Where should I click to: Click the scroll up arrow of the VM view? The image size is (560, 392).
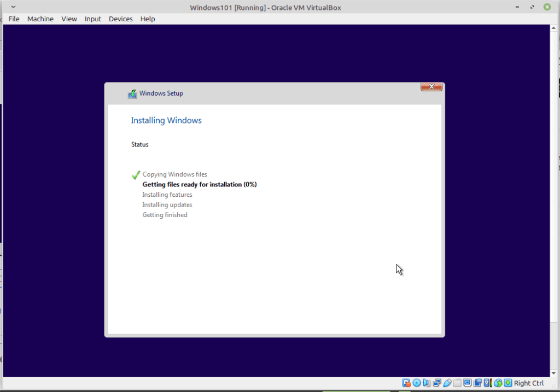(553, 28)
